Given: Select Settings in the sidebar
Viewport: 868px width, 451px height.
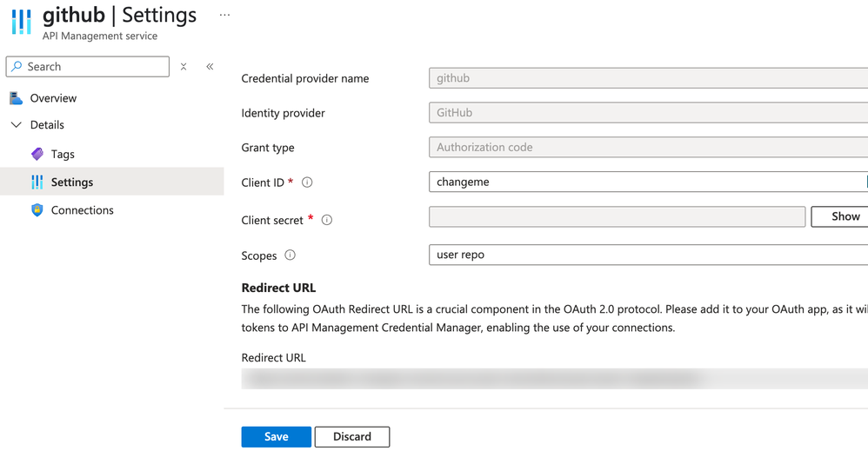Looking at the screenshot, I should pyautogui.click(x=72, y=182).
